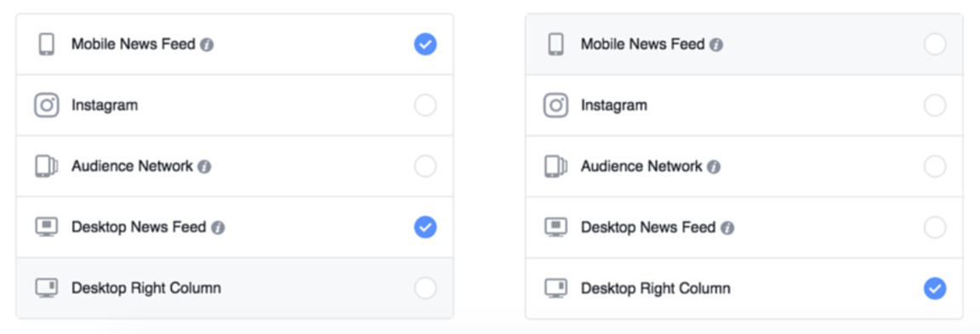
Task: Enable Mobile News Feed in the right panel
Action: [935, 44]
